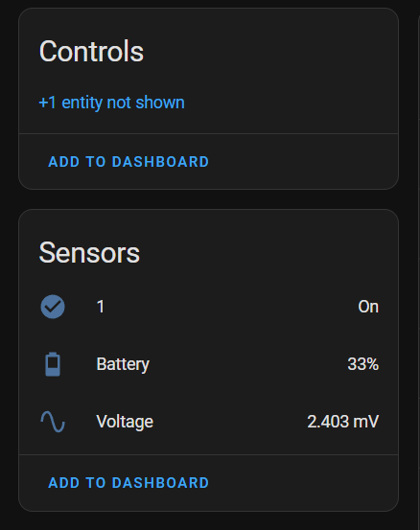Show the hidden '+1 entity not shown' entity
Image resolution: width=420 pixels, height=530 pixels.
pyautogui.click(x=112, y=103)
